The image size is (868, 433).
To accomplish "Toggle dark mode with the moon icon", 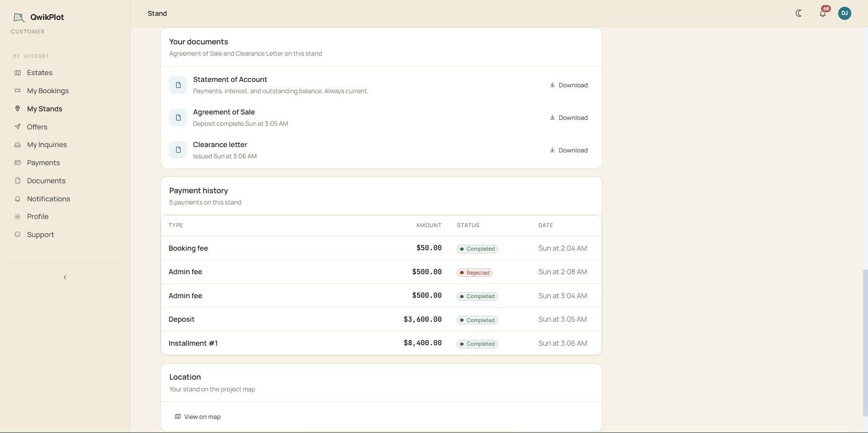I will 799,13.
